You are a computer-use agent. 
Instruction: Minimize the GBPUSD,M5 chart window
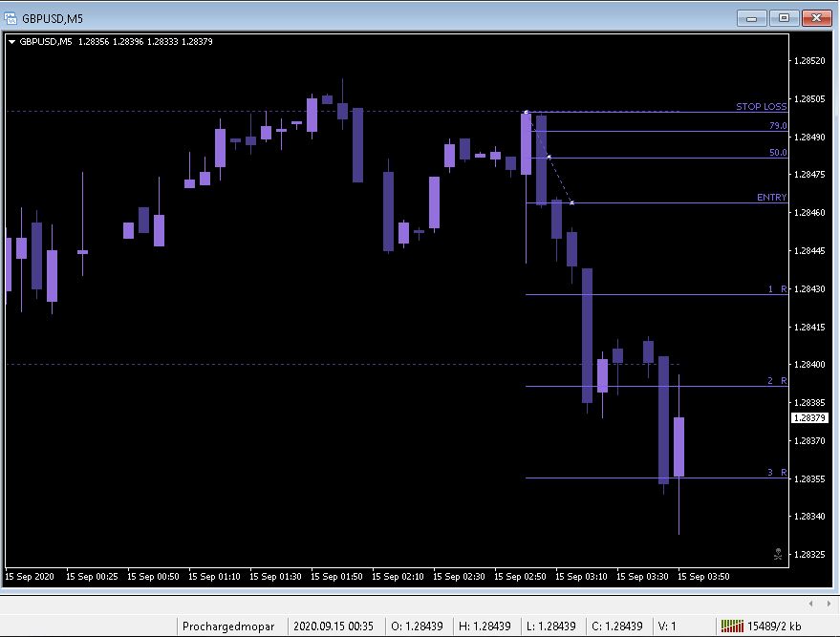(752, 19)
